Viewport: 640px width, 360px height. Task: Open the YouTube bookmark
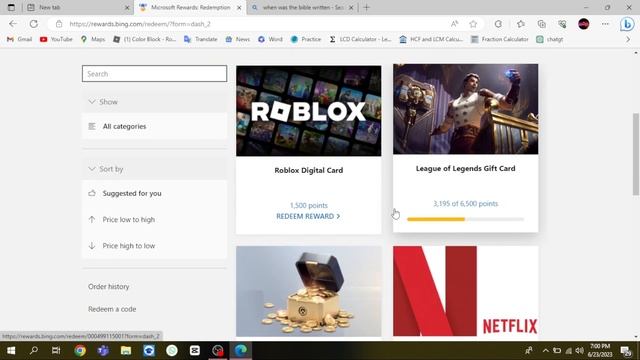tap(56, 39)
